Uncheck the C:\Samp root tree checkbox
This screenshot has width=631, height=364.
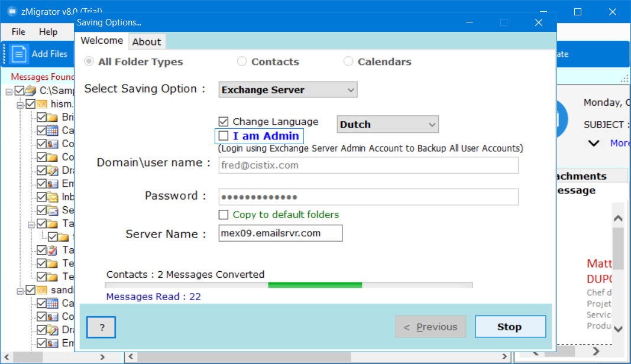tap(20, 90)
